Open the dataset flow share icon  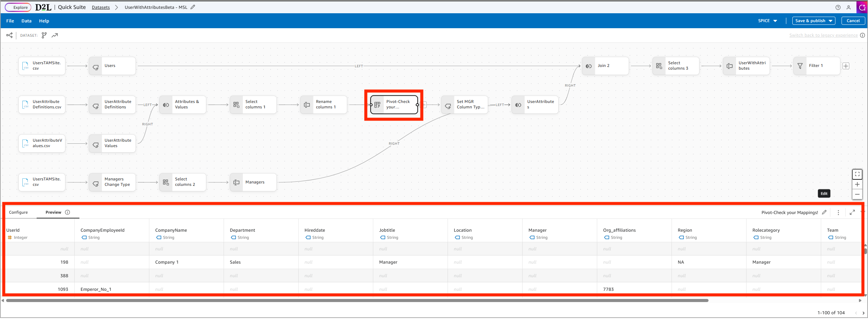click(x=9, y=35)
